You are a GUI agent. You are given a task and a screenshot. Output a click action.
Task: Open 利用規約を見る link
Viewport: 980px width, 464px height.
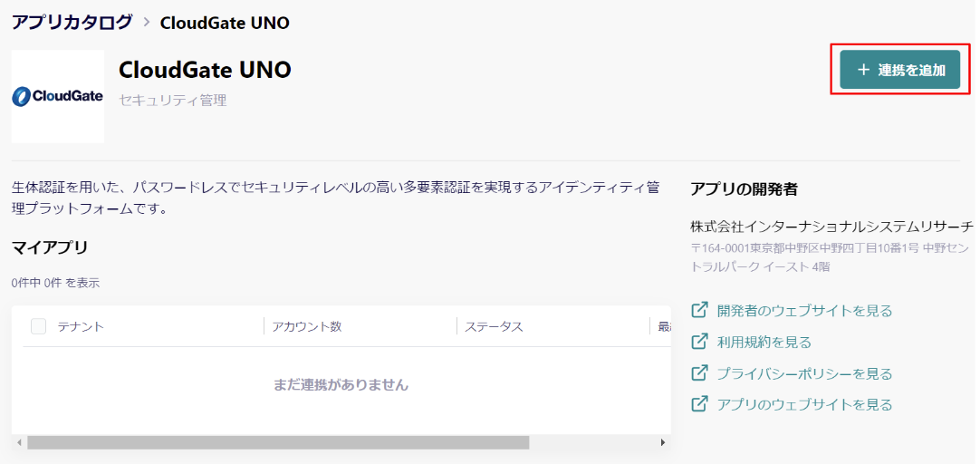[764, 342]
